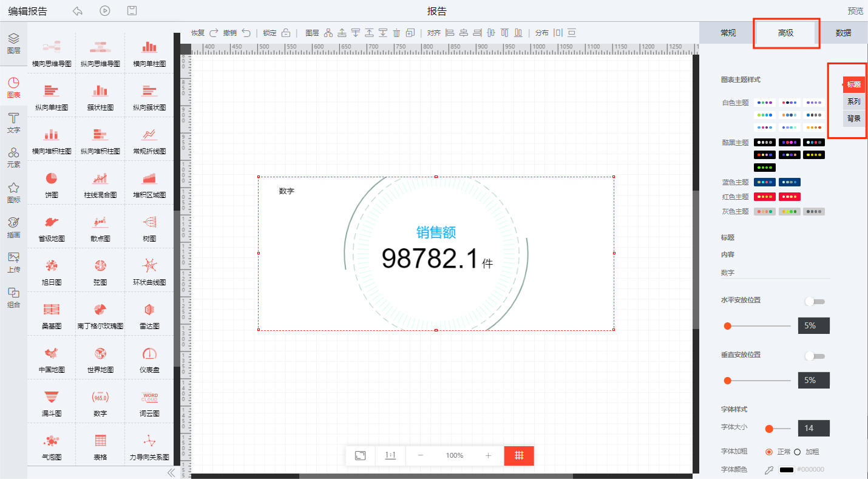
Task: Select the 漏斗图 funnel chart icon
Action: tap(52, 397)
